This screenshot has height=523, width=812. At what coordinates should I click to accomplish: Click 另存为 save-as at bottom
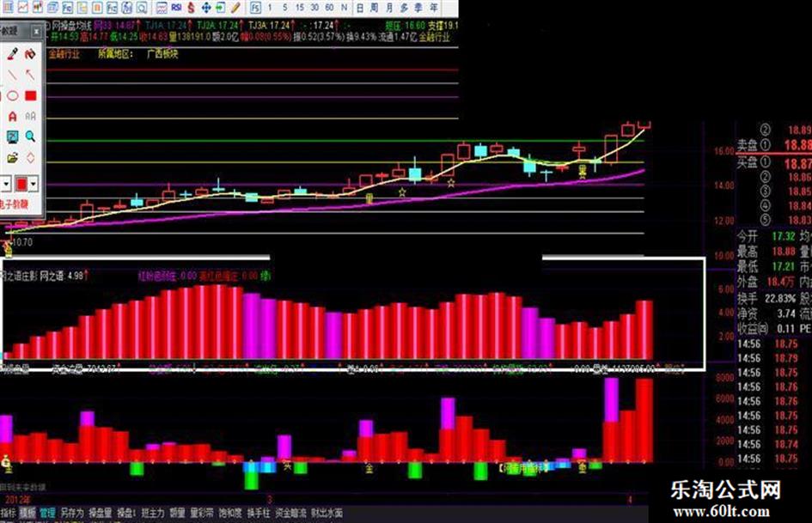pos(72,513)
